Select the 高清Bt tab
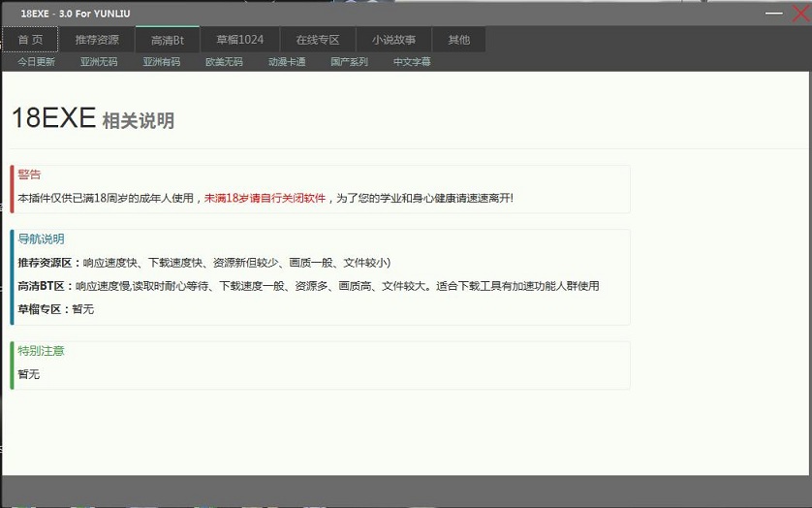The width and height of the screenshot is (812, 508). pos(167,40)
